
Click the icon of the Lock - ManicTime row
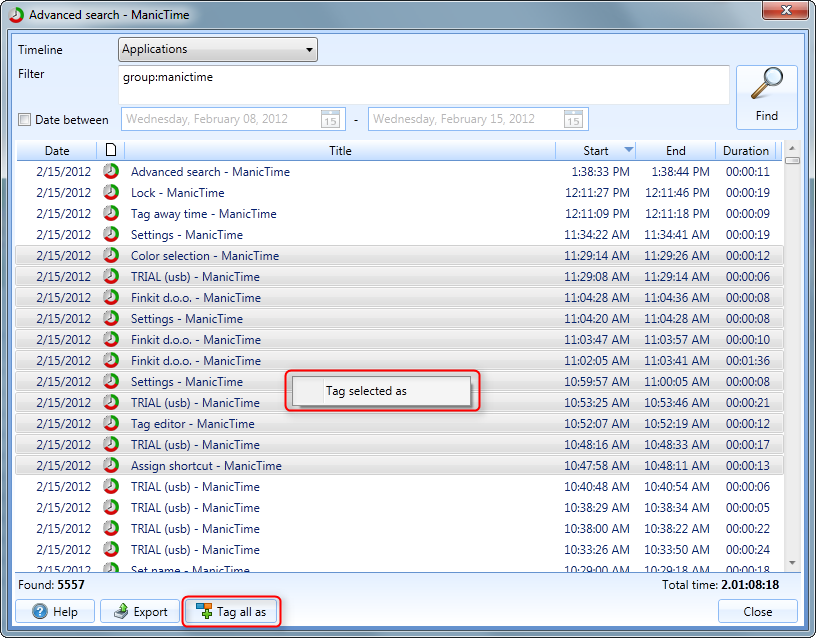click(111, 192)
